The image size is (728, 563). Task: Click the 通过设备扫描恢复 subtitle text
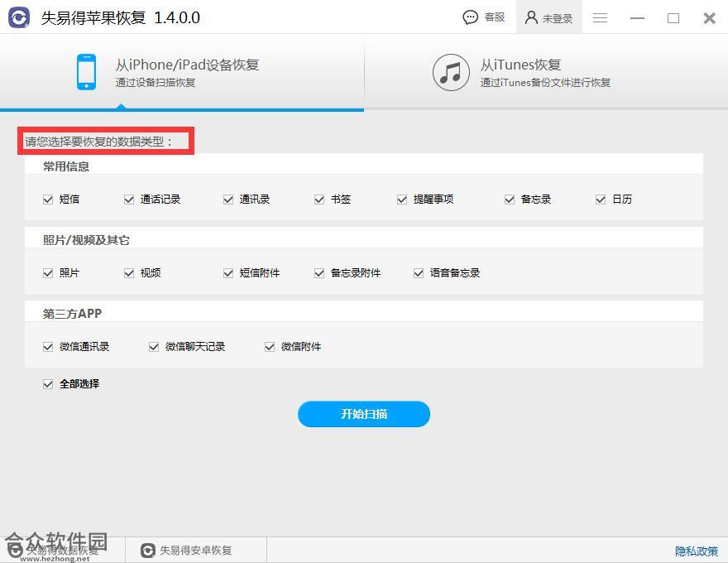[x=156, y=83]
